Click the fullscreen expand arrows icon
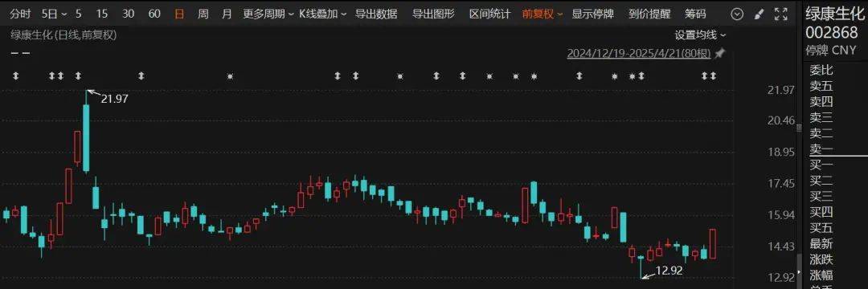 click(780, 14)
